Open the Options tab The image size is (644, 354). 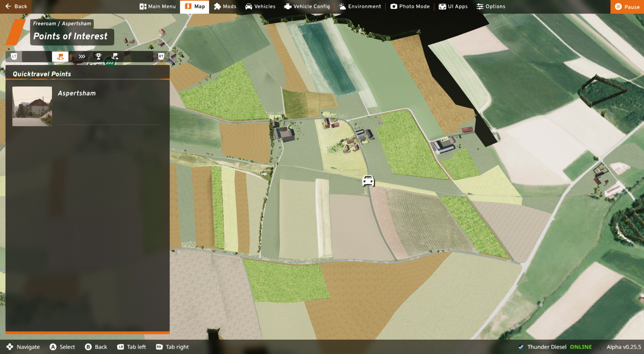(491, 6)
